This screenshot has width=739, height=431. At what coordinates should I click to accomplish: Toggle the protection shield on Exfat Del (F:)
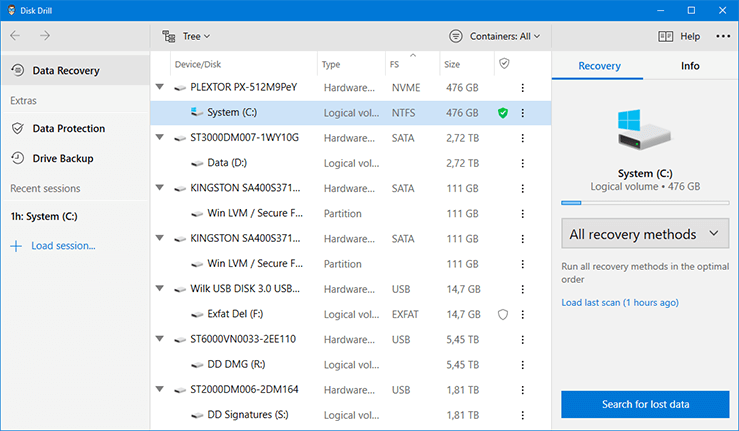pyautogui.click(x=503, y=315)
